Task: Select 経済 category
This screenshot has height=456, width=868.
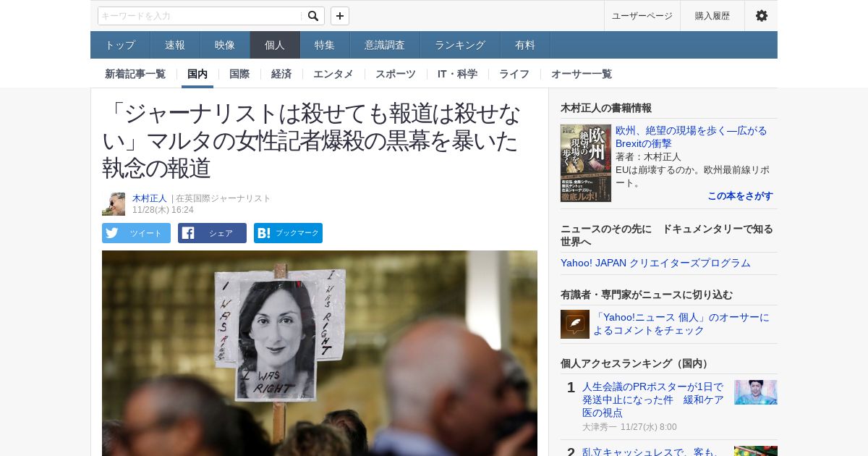Action: pyautogui.click(x=281, y=74)
